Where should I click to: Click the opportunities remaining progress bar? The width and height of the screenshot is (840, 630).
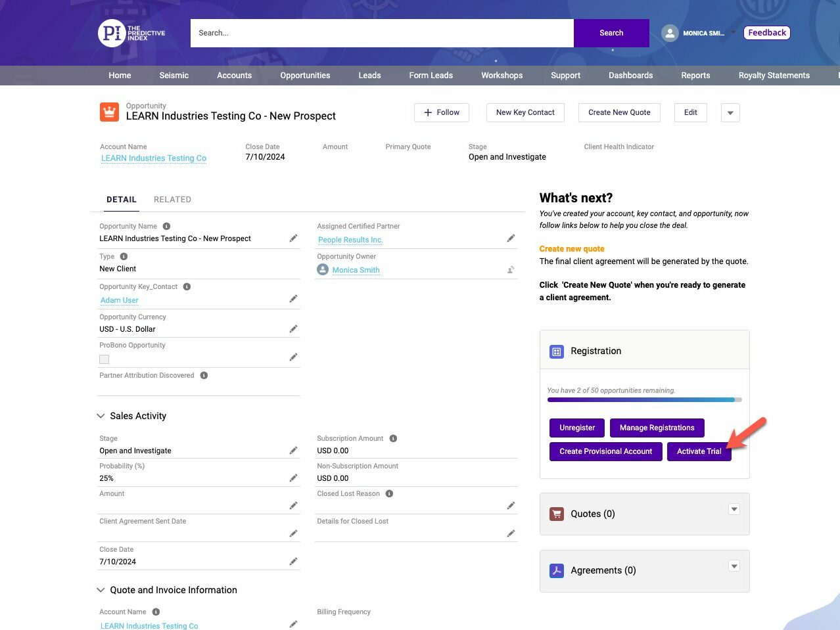[644, 399]
